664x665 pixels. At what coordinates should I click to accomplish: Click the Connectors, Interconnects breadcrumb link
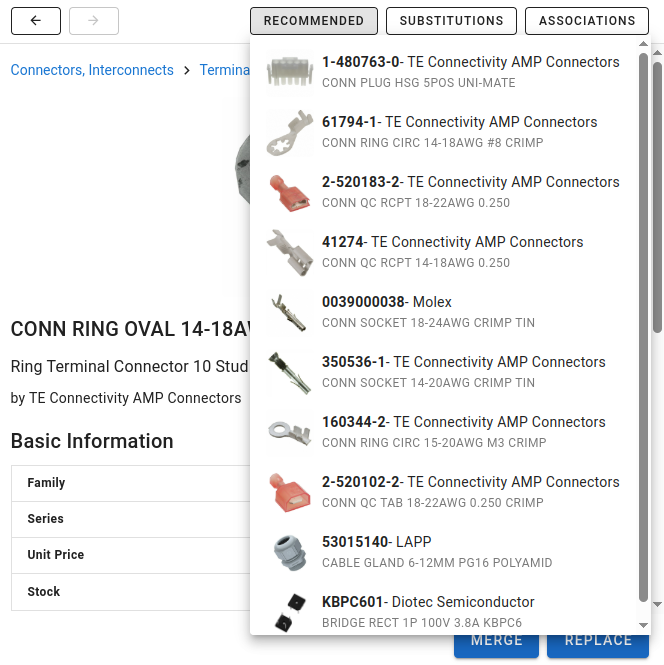pos(92,70)
